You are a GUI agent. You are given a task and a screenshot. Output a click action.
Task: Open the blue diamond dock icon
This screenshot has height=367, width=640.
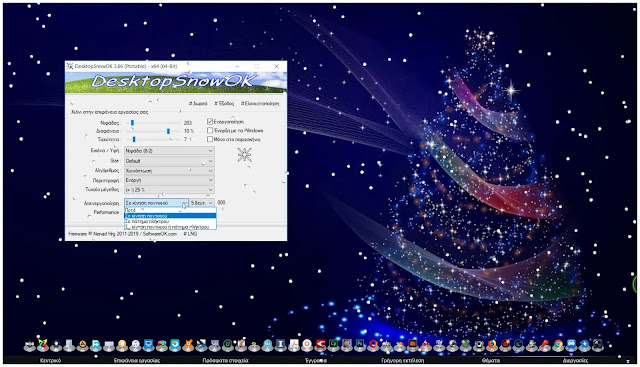(585, 344)
